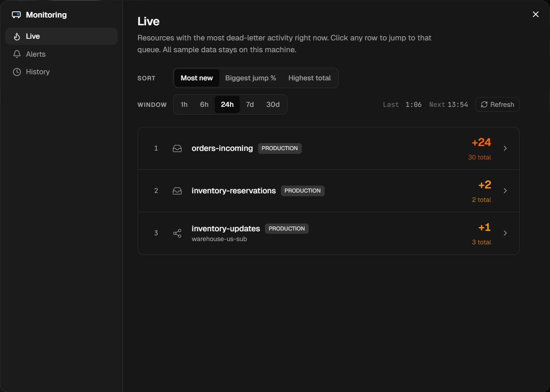Click rank number 1

156,148
